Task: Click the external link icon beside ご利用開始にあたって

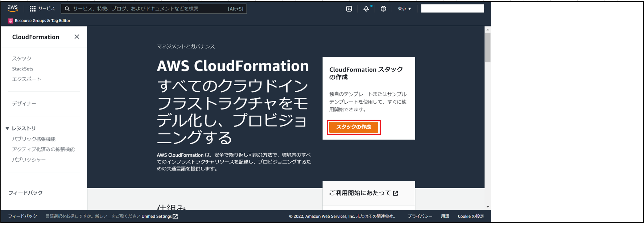Action: (x=395, y=193)
